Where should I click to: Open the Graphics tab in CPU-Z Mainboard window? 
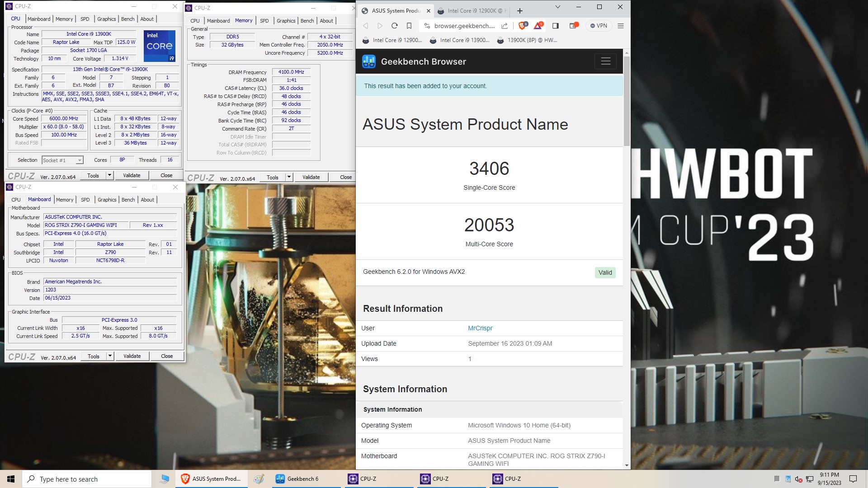pos(107,200)
